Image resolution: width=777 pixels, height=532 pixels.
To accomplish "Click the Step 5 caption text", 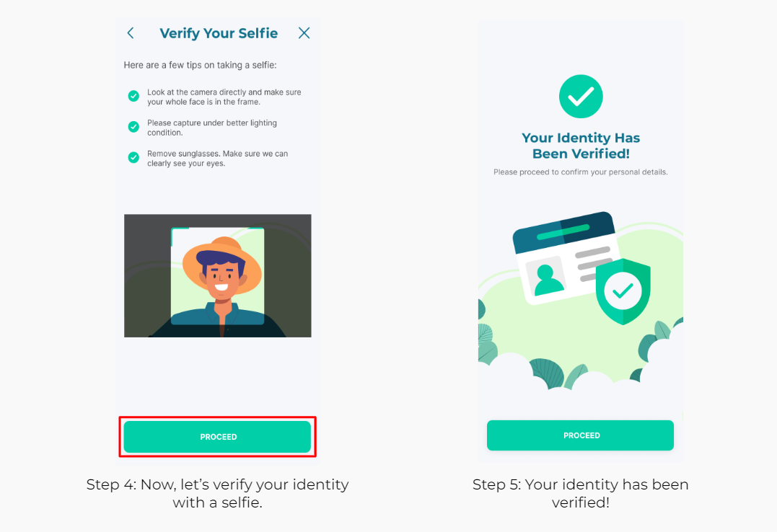I will pos(580,493).
